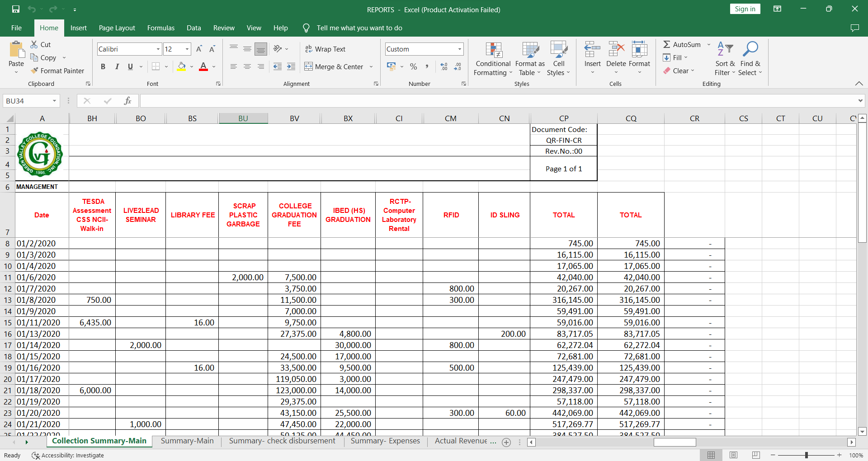Open the font name Calibri dropdown

coord(158,49)
